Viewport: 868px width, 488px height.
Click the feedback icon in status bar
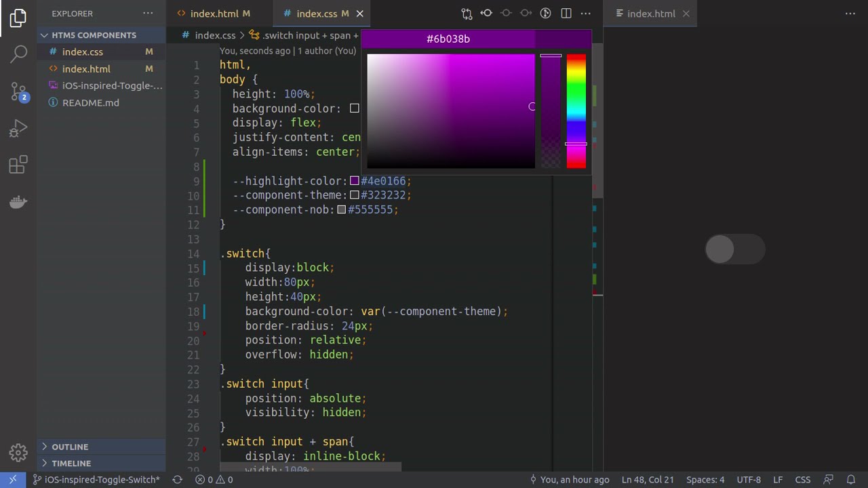tap(828, 480)
